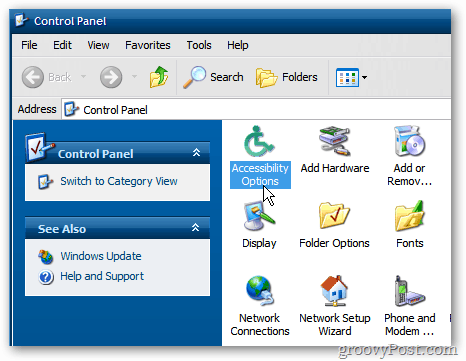The width and height of the screenshot is (466, 361).
Task: Open the File menu
Action: click(x=29, y=45)
